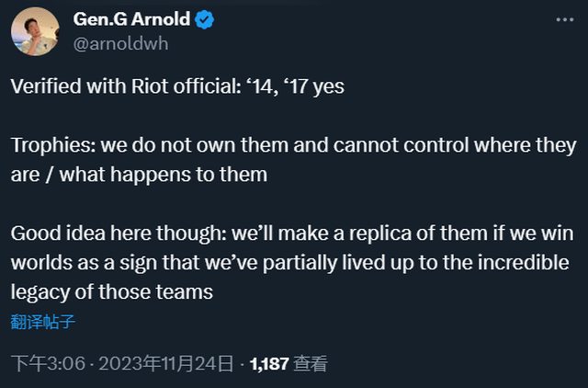Click the 1,187 view count number
Image resolution: width=588 pixels, height=388 pixels.
271,364
